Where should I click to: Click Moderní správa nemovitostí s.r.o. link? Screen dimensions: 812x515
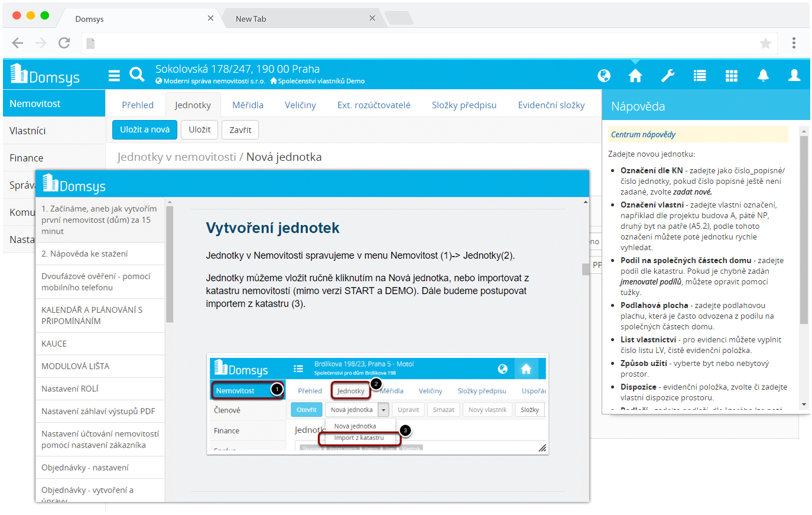click(x=210, y=81)
